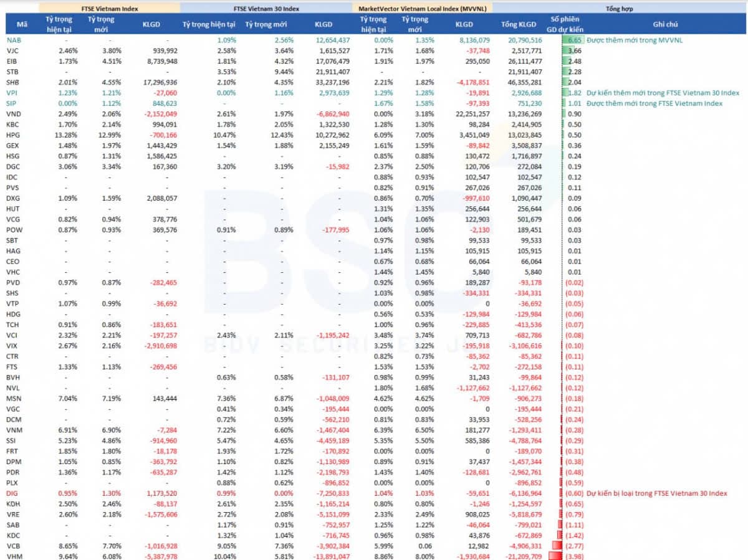Select the KDH ticker cell

(13, 504)
